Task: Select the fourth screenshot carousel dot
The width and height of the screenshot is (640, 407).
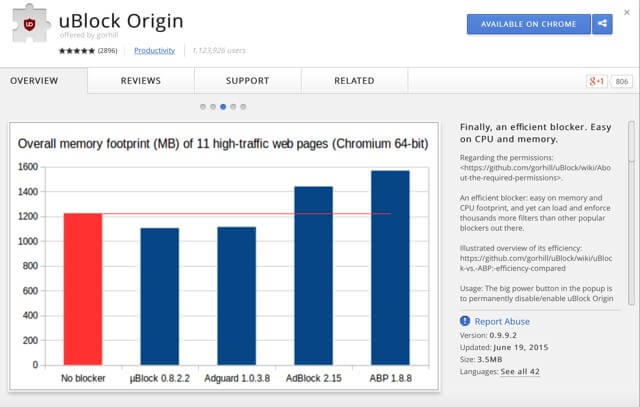Action: pyautogui.click(x=233, y=107)
